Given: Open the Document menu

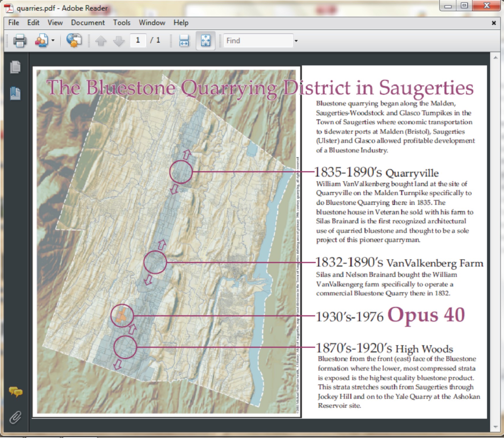Looking at the screenshot, I should coord(88,22).
